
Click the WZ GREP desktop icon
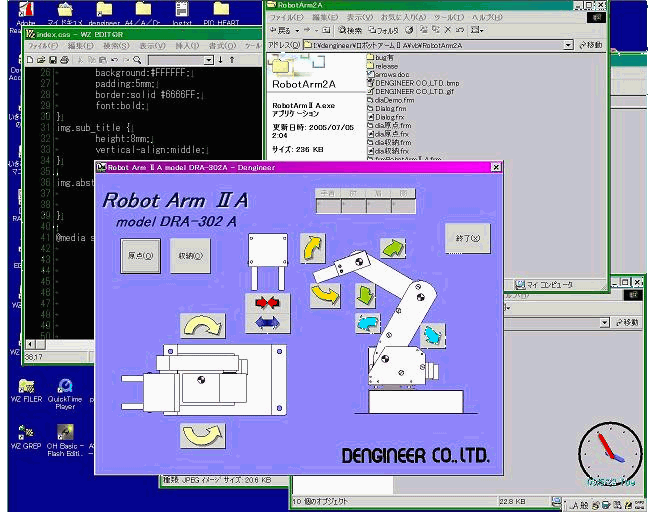click(x=25, y=437)
